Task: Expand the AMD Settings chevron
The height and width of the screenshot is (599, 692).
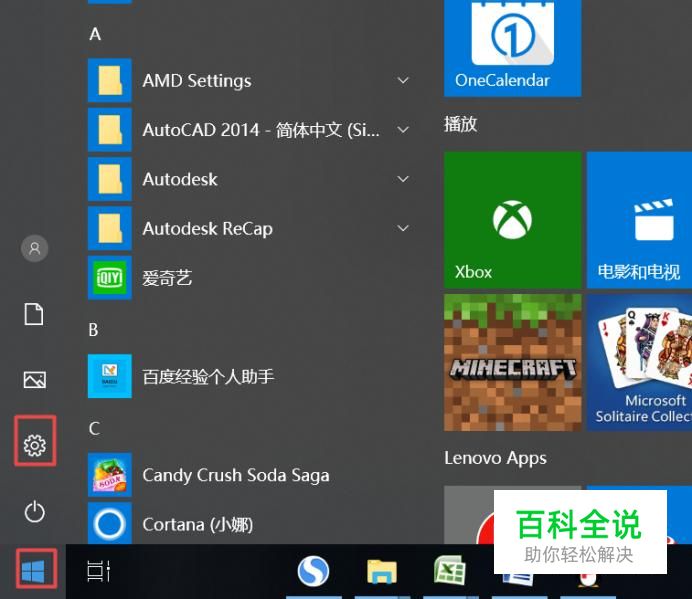Action: [x=403, y=80]
